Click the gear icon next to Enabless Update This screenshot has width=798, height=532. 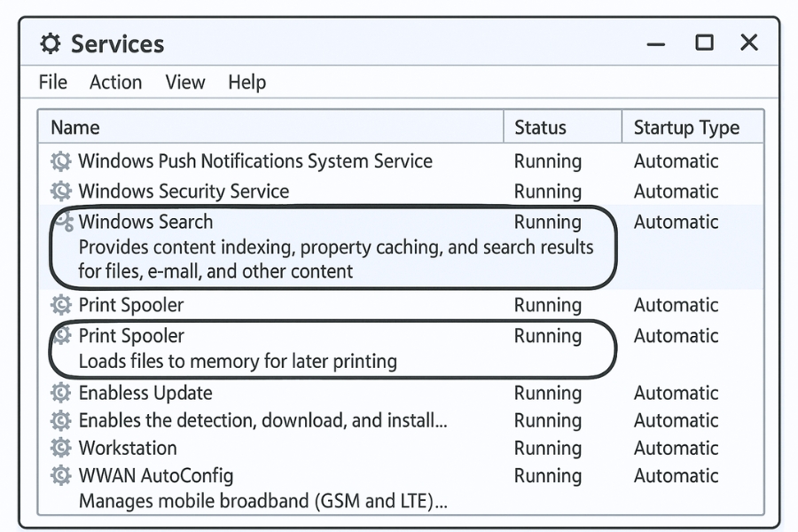[x=60, y=393]
